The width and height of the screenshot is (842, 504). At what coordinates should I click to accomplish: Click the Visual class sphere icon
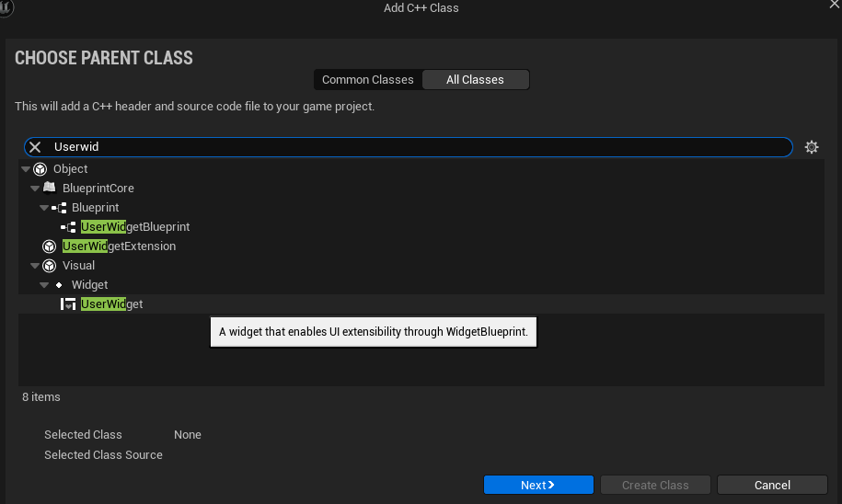click(50, 266)
